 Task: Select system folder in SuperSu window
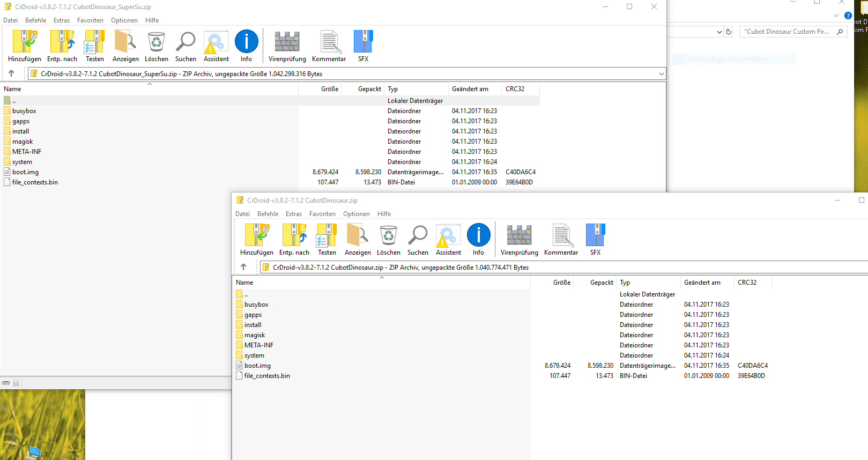coord(22,162)
